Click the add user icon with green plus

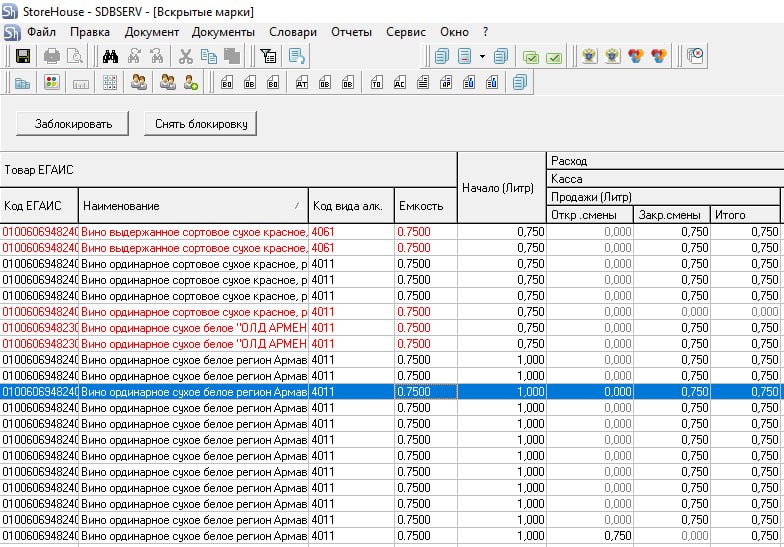click(x=189, y=83)
